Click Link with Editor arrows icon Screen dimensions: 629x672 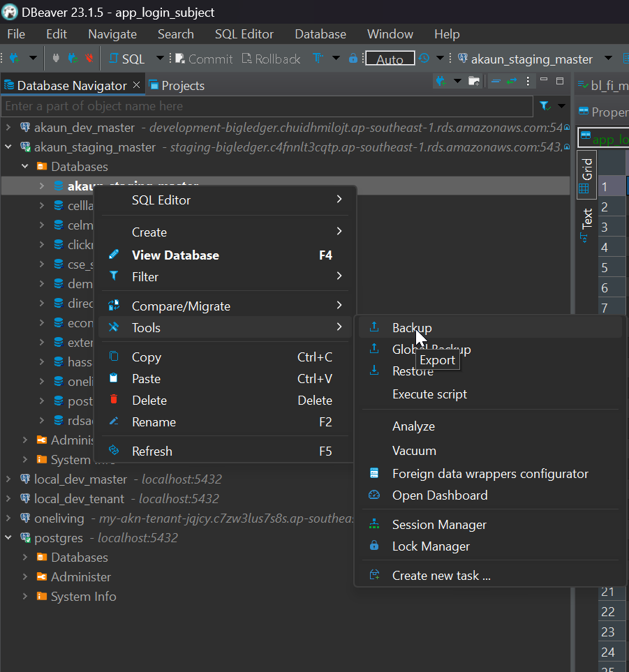(x=512, y=82)
